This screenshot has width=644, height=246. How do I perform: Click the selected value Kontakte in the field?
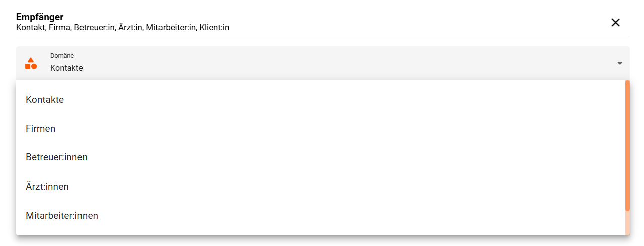[66, 68]
